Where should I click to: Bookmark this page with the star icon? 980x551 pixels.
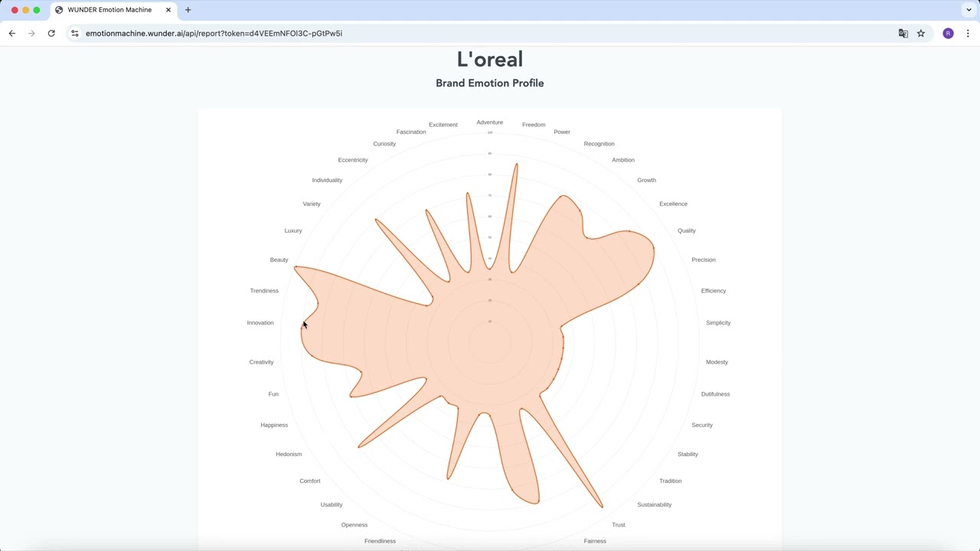[x=921, y=34]
